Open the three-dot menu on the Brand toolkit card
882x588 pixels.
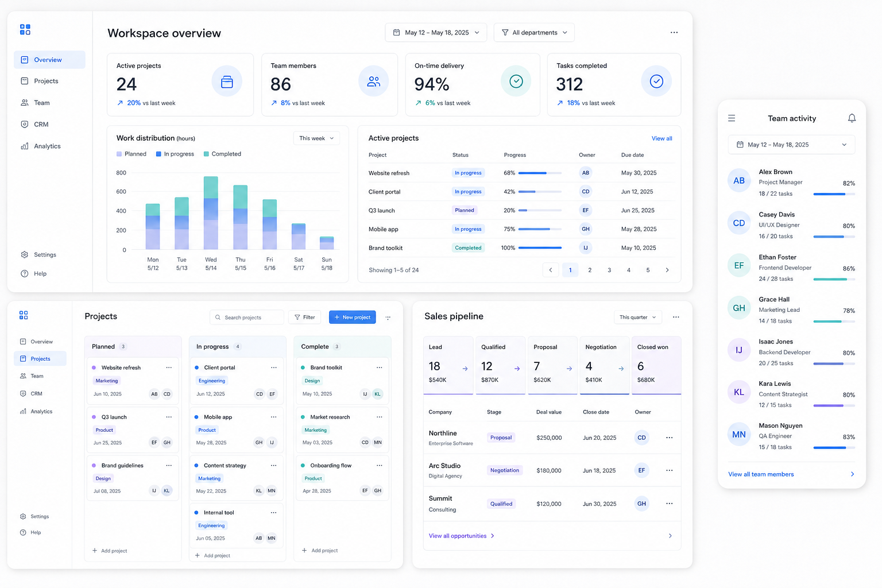click(x=380, y=367)
